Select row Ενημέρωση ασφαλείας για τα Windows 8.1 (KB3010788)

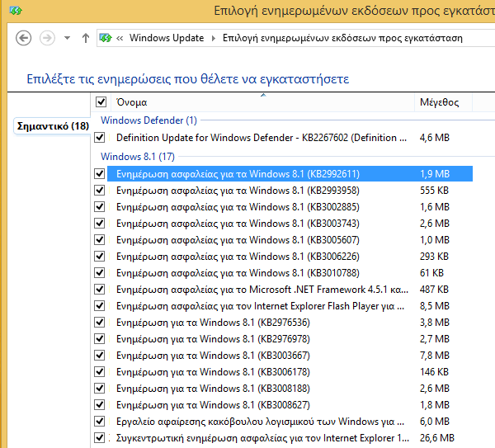tap(290, 273)
